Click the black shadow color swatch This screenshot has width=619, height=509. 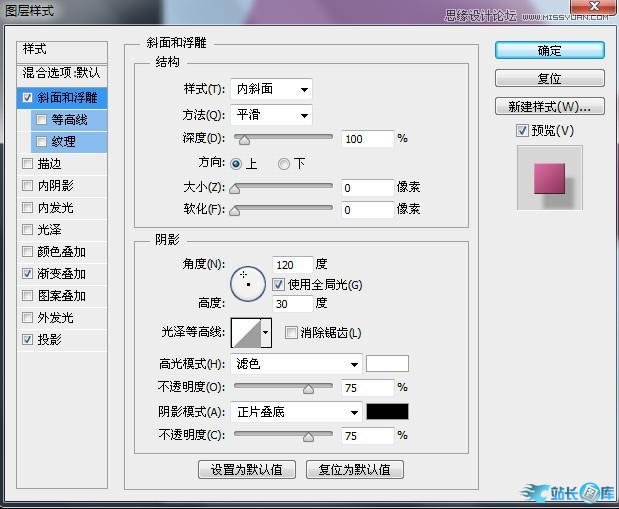pyautogui.click(x=387, y=411)
